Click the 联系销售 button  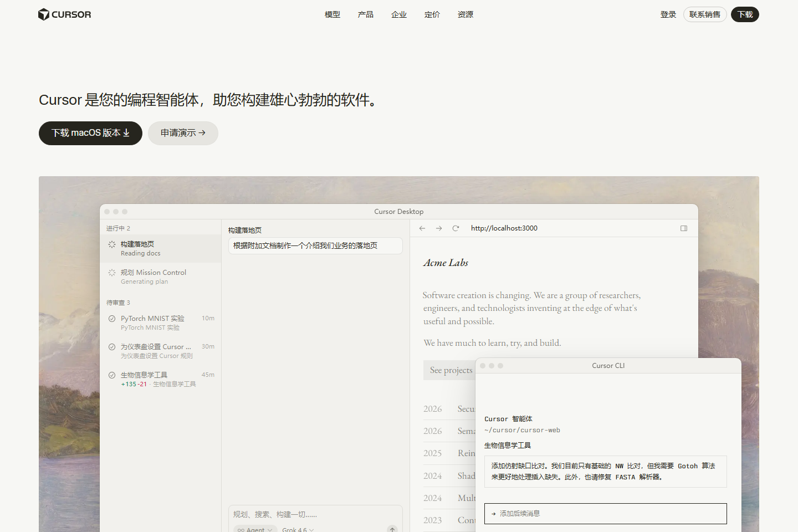(x=705, y=14)
